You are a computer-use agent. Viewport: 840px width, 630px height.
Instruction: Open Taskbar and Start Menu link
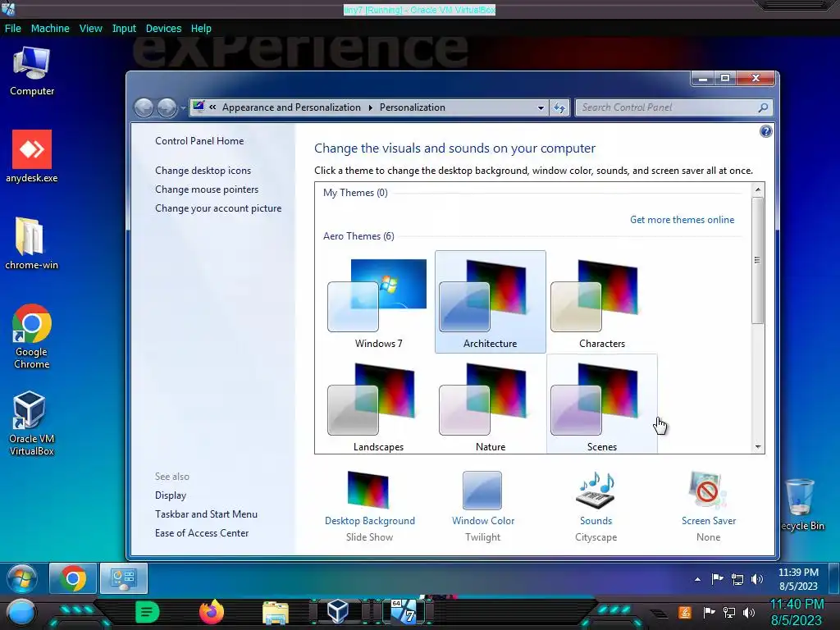[206, 514]
